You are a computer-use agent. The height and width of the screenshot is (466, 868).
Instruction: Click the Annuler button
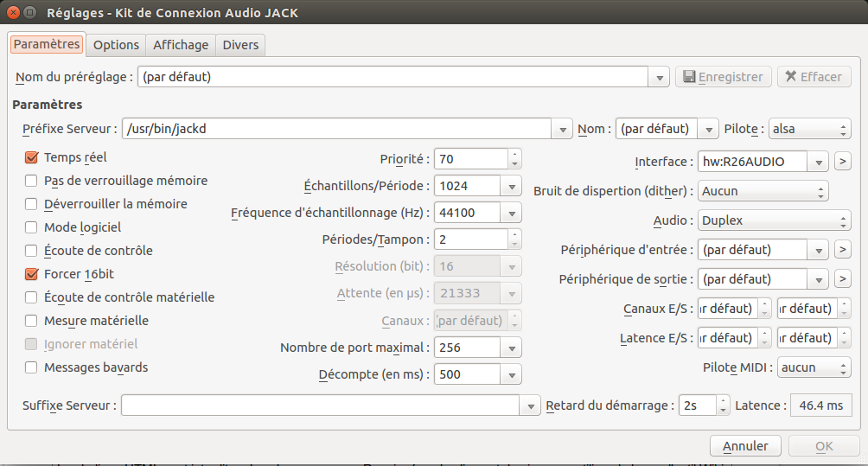point(745,446)
